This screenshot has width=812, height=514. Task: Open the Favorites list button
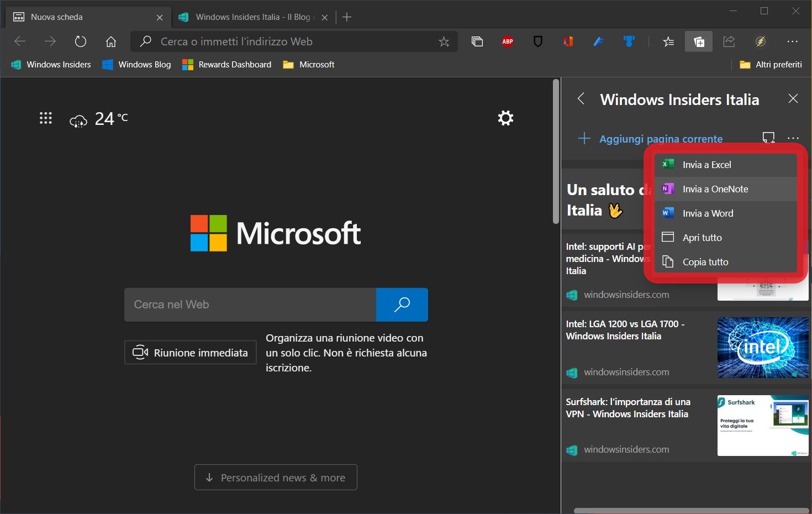(x=668, y=41)
